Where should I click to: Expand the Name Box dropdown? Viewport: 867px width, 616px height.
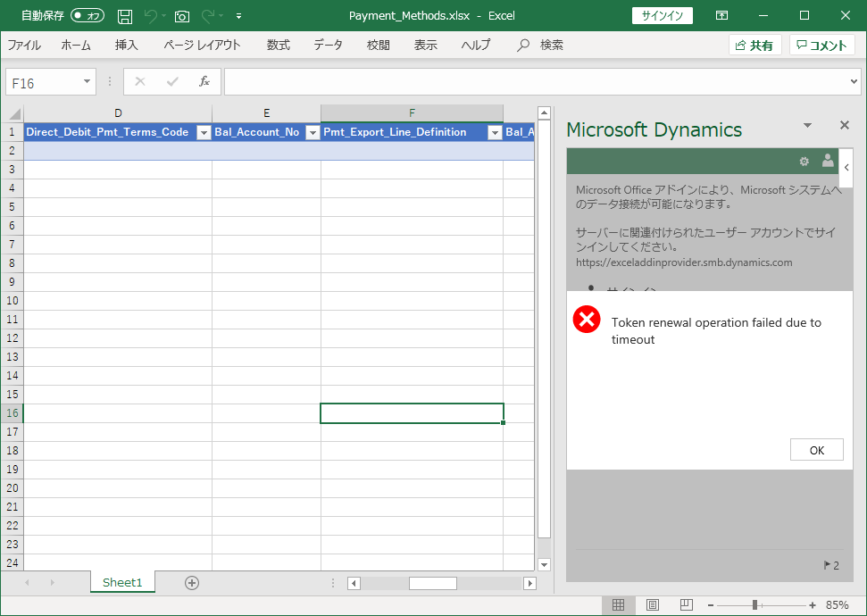[x=87, y=82]
